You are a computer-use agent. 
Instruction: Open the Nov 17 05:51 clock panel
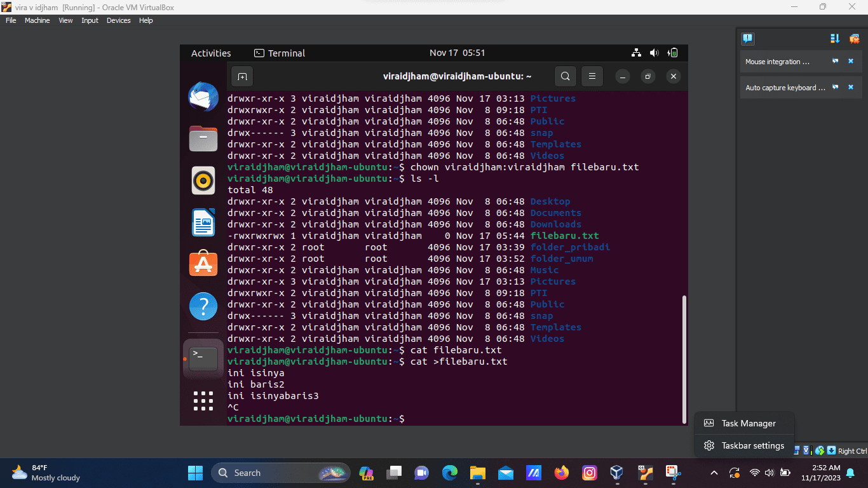coord(457,53)
